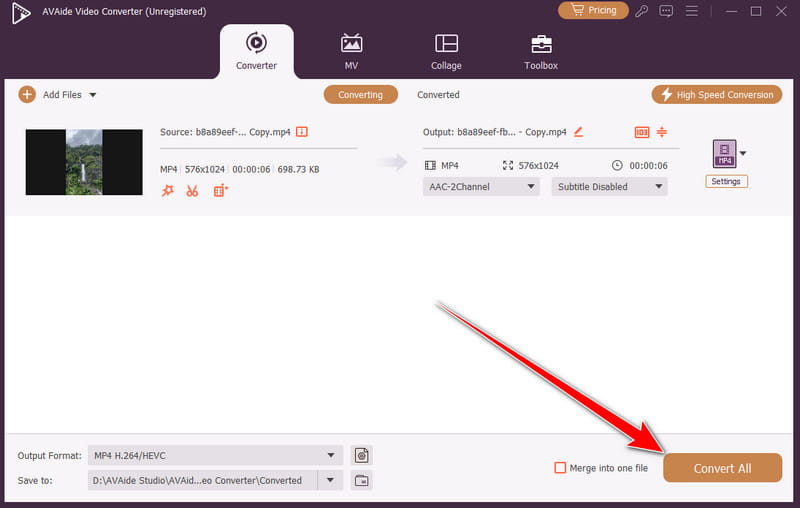Rename output file with pencil icon
The height and width of the screenshot is (508, 800).
pos(578,132)
